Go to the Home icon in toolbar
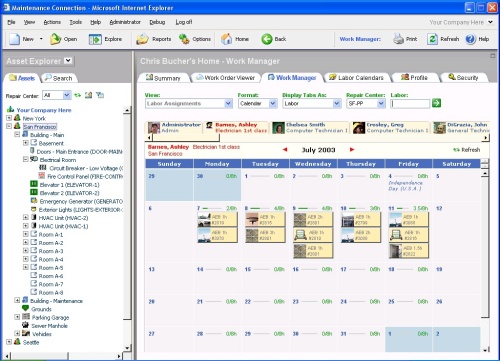 click(x=227, y=39)
